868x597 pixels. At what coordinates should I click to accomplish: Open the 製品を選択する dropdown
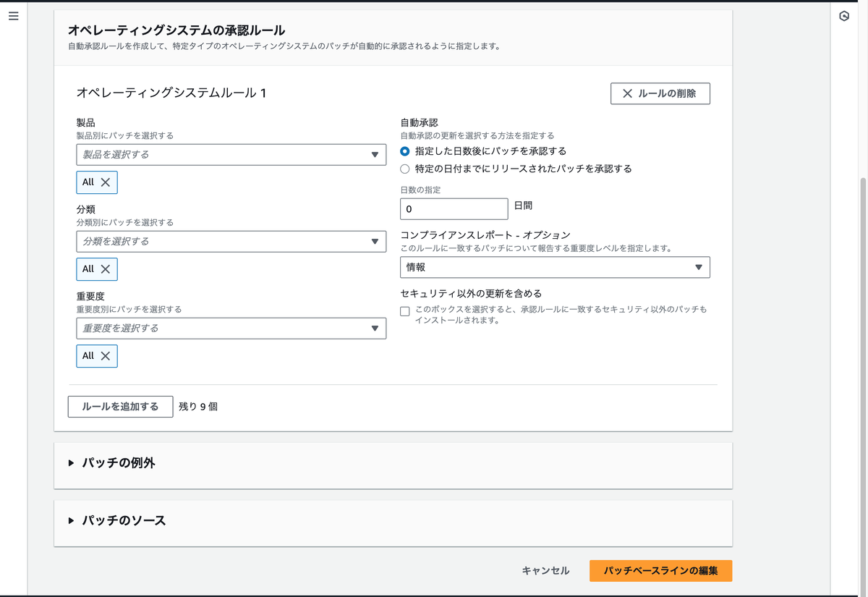231,155
